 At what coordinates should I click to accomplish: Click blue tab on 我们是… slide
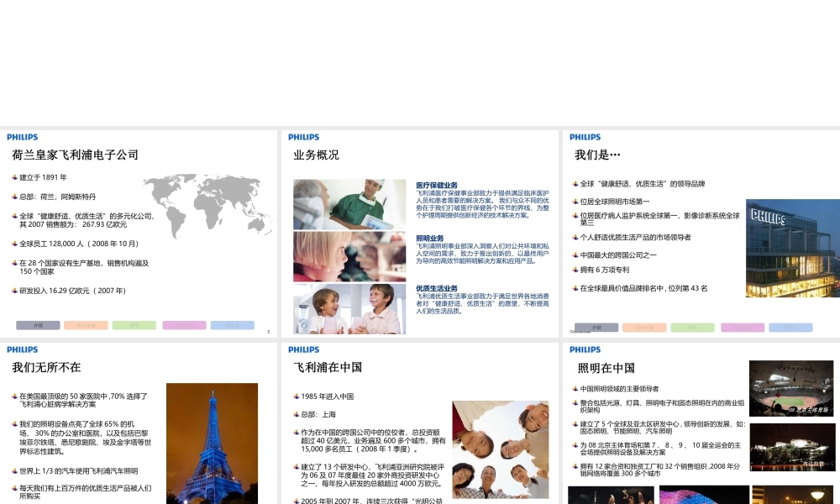(790, 328)
